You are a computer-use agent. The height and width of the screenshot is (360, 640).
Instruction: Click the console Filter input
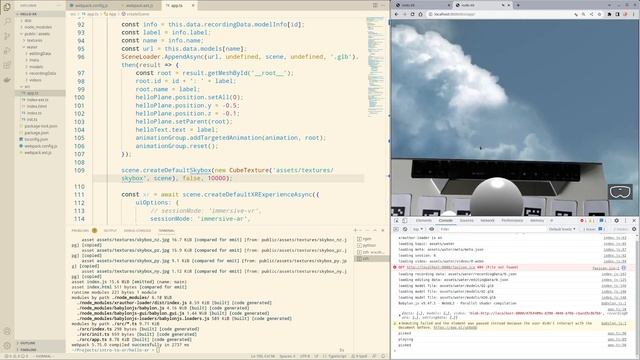(x=492, y=229)
